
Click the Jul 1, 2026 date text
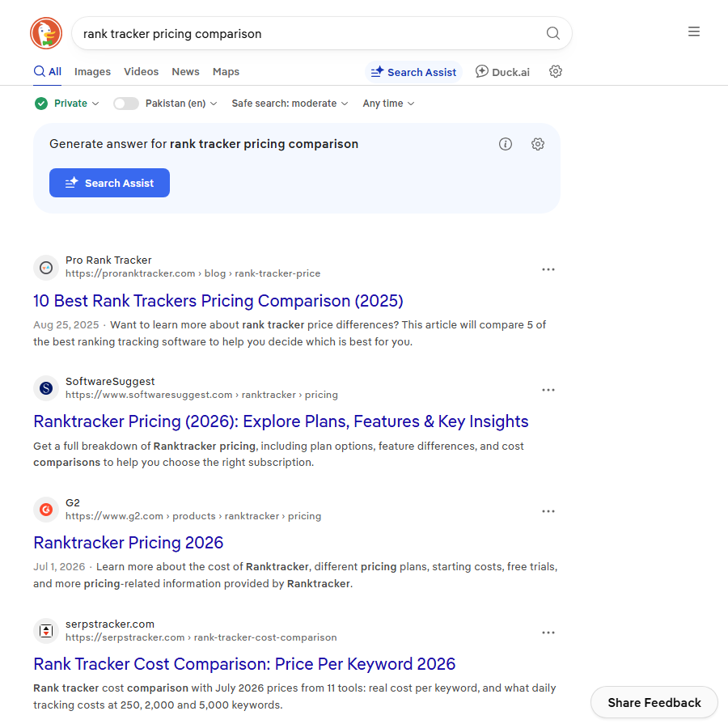59,566
